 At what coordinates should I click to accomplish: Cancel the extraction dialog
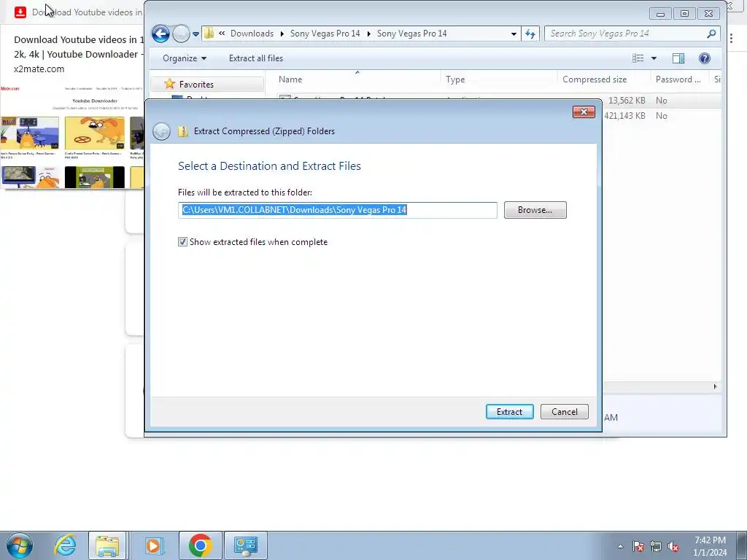[x=564, y=412]
